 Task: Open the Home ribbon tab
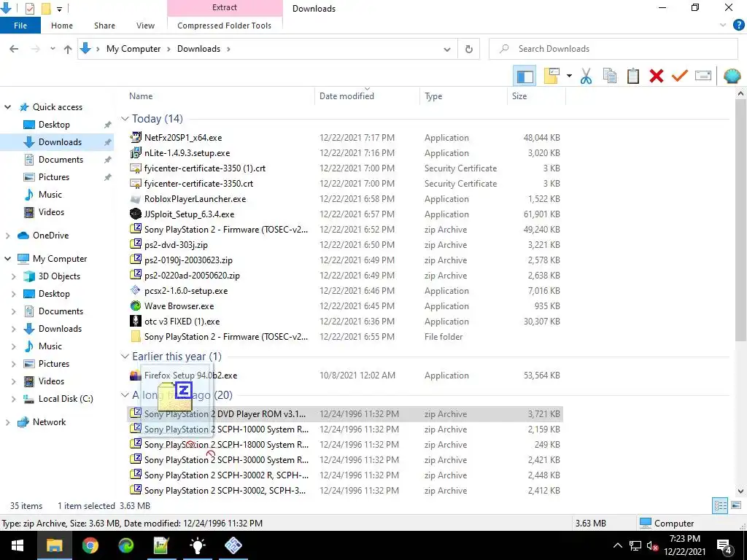tap(62, 26)
